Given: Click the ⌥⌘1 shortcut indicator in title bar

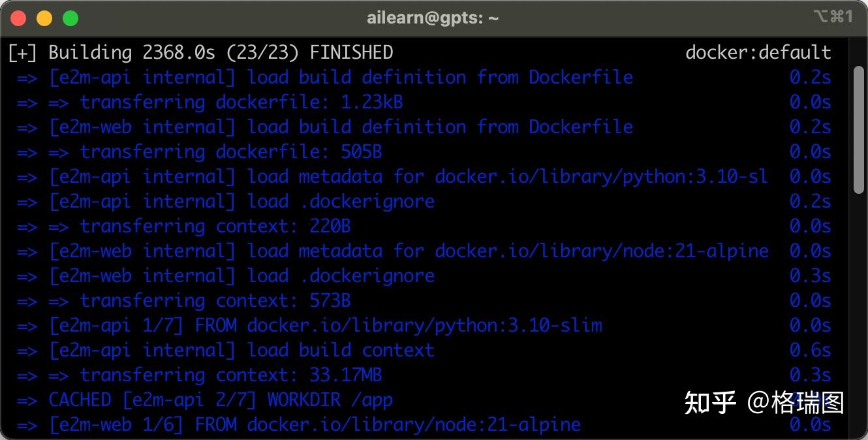Looking at the screenshot, I should [x=833, y=17].
